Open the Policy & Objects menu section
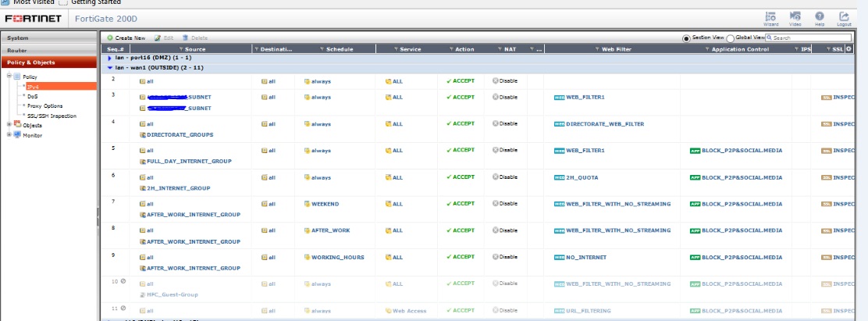The width and height of the screenshot is (868, 321). pos(48,62)
